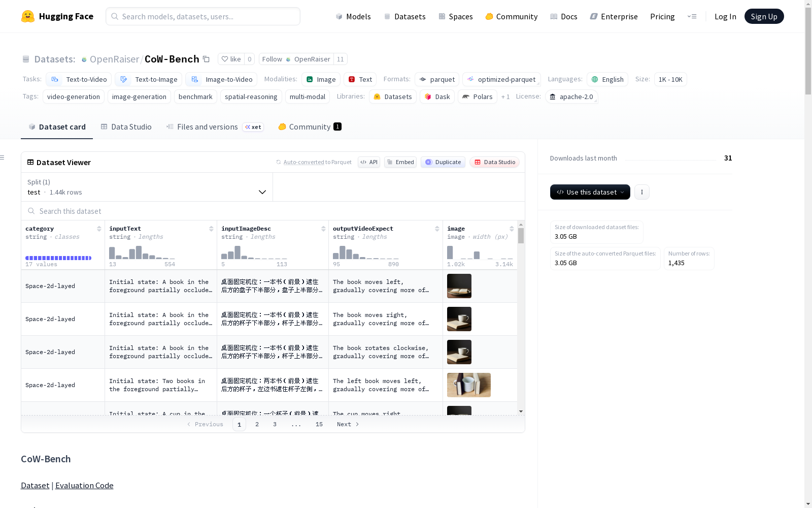Click the Hugging Face logo
The height and width of the screenshot is (508, 812).
click(57, 16)
